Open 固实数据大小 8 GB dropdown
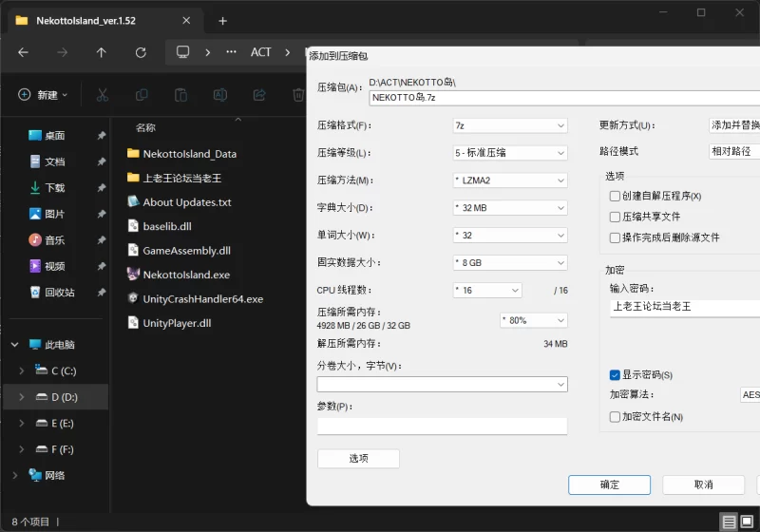The height and width of the screenshot is (532, 760). pos(510,262)
